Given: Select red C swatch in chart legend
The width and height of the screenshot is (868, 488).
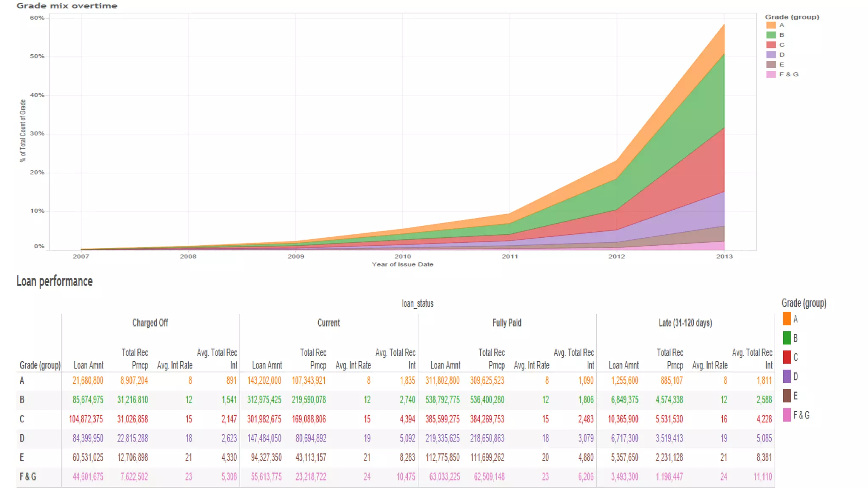Looking at the screenshot, I should point(771,45).
